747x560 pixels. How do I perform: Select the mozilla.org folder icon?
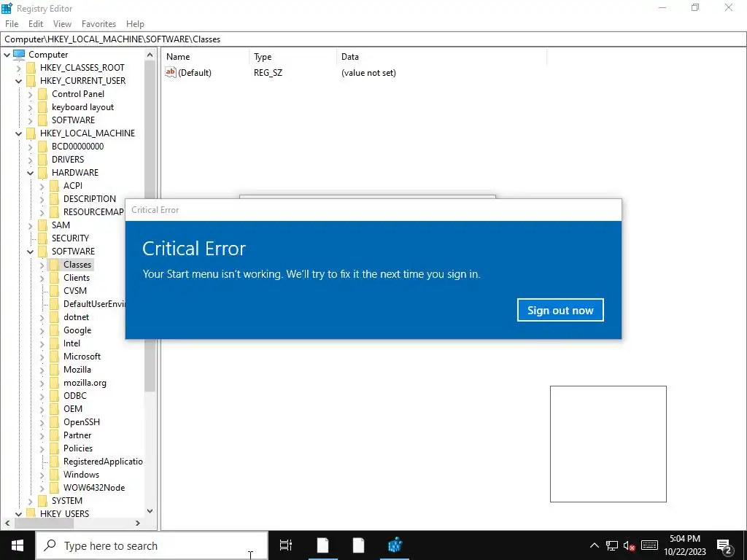pos(54,383)
